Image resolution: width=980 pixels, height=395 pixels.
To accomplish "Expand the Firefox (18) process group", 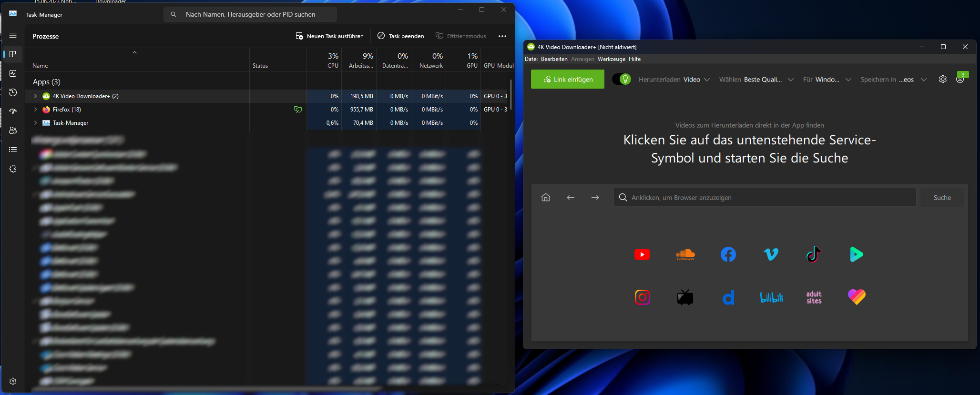I will click(35, 110).
